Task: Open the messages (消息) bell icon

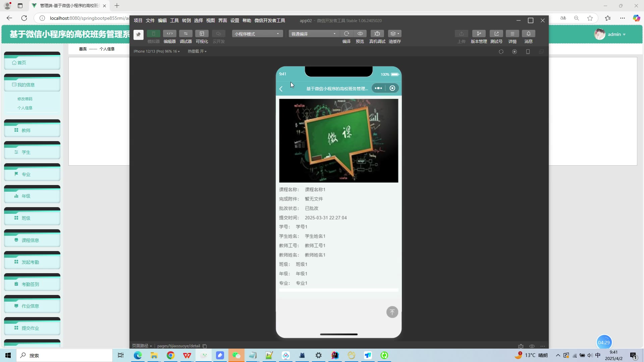Action: point(528,34)
